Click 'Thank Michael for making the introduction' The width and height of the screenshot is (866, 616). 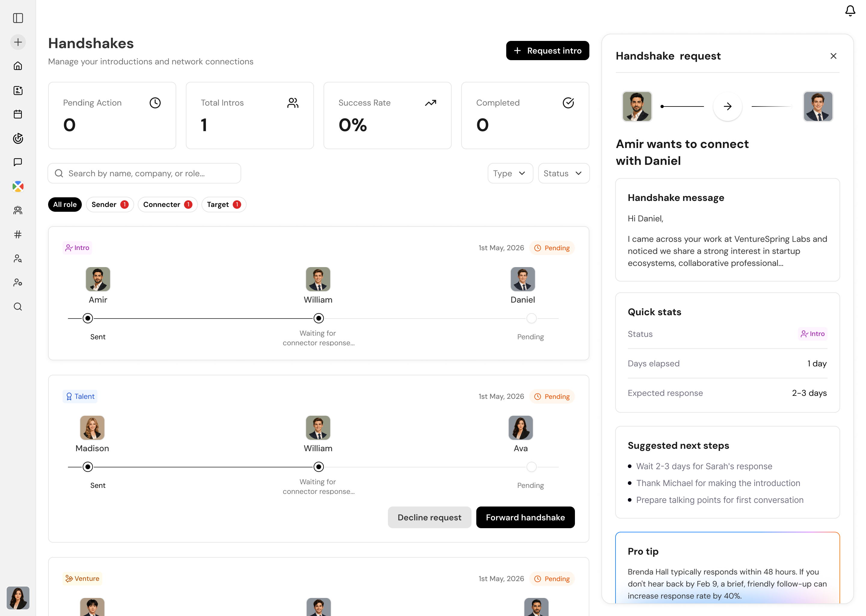pos(718,483)
